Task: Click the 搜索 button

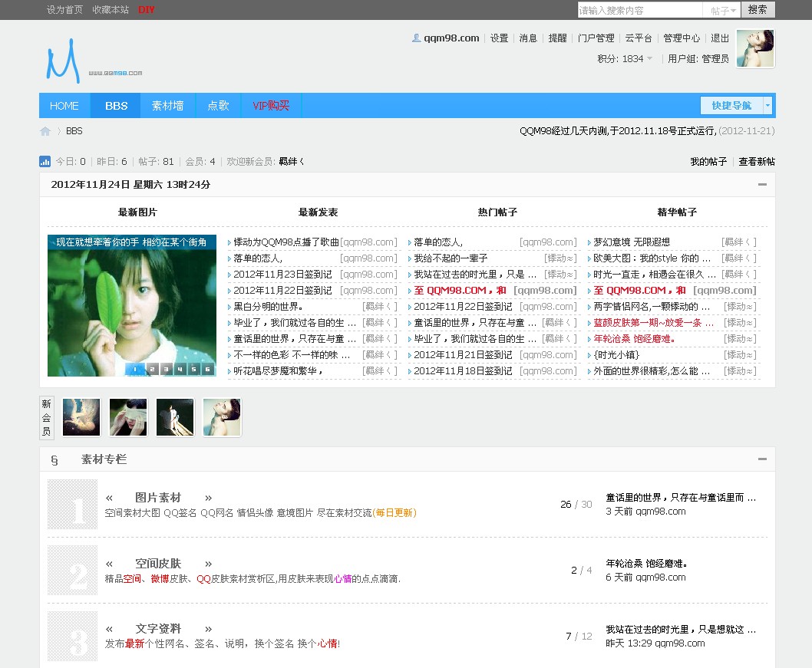Action: [x=758, y=10]
